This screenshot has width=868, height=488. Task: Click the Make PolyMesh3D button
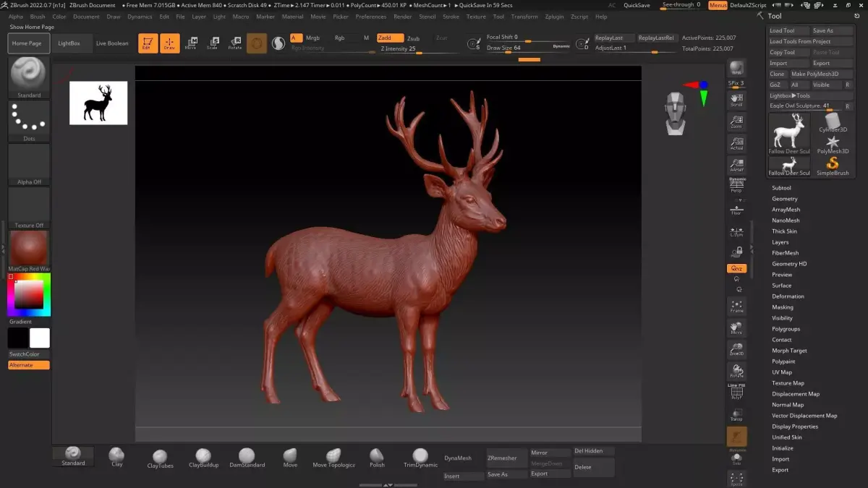[x=820, y=74]
